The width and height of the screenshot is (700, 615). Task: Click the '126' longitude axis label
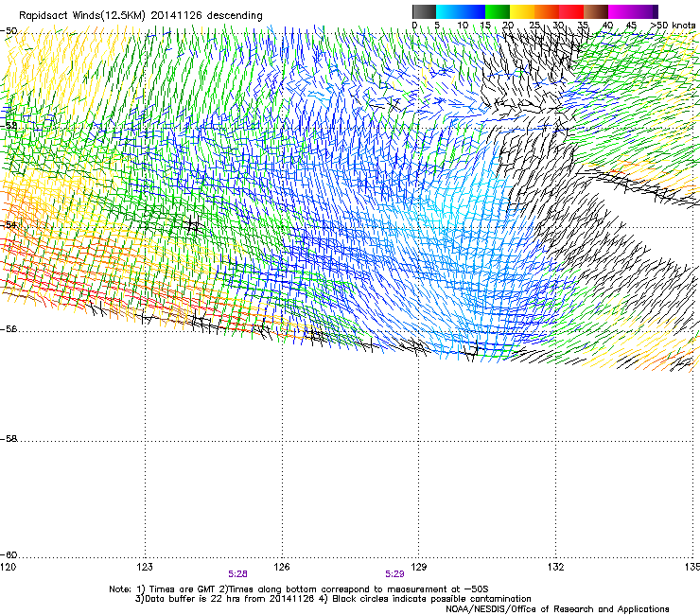click(x=282, y=567)
